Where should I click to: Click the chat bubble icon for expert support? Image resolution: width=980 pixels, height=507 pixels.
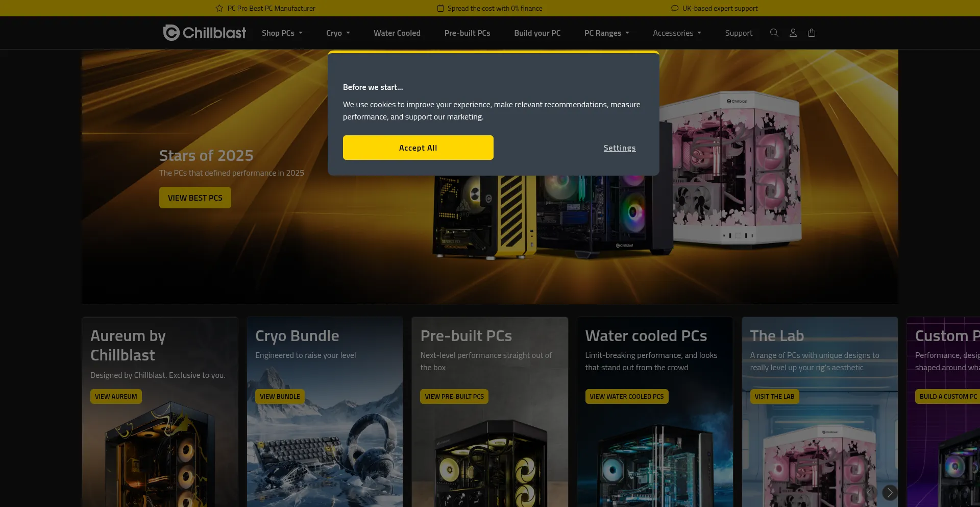(x=675, y=8)
